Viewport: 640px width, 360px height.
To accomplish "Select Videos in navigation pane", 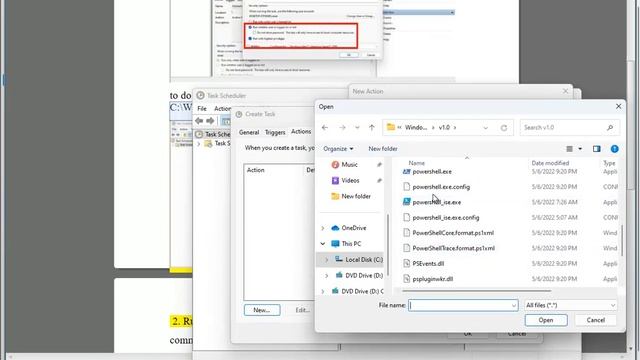I will [350, 180].
